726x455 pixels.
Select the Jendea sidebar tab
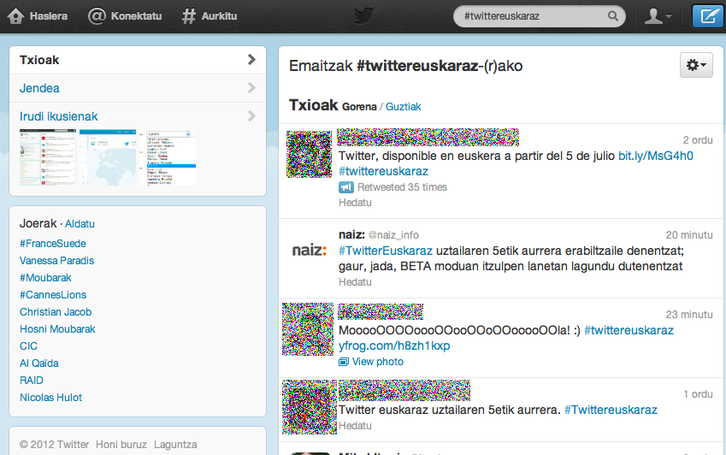pos(138,88)
